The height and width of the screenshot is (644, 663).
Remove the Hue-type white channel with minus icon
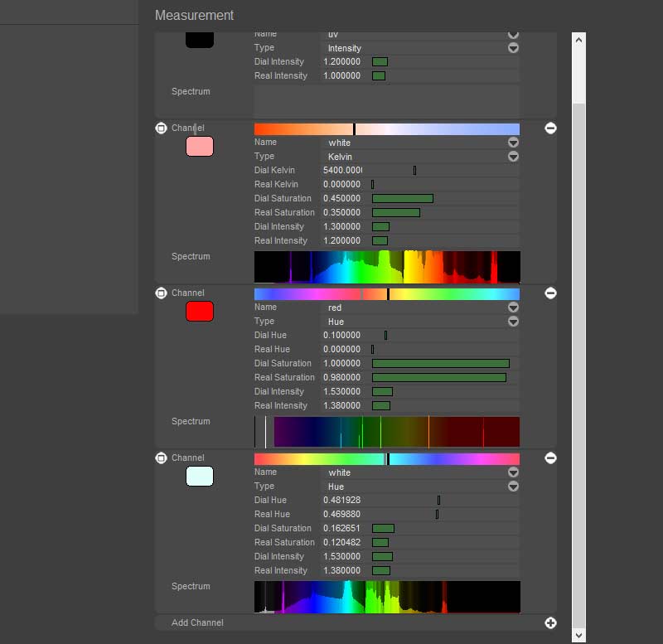550,458
